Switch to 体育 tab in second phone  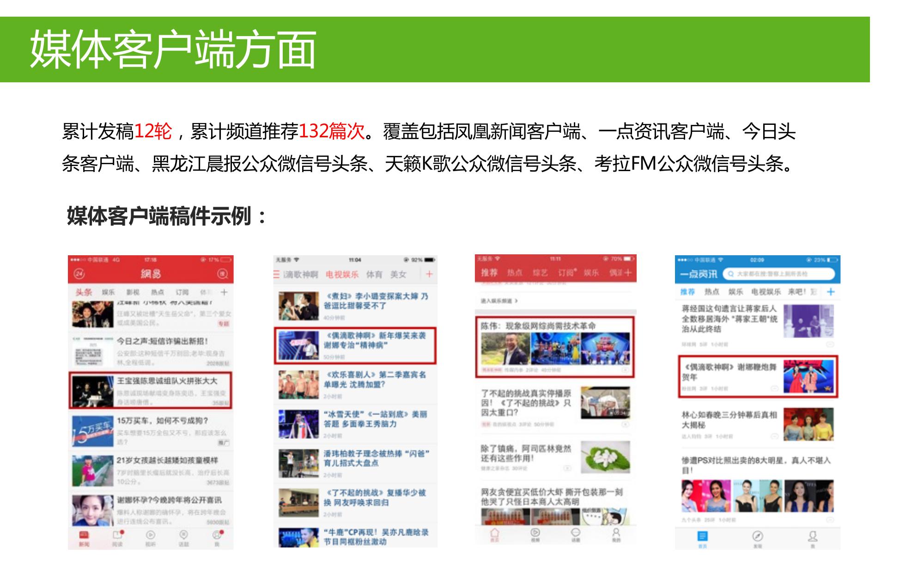pyautogui.click(x=374, y=274)
